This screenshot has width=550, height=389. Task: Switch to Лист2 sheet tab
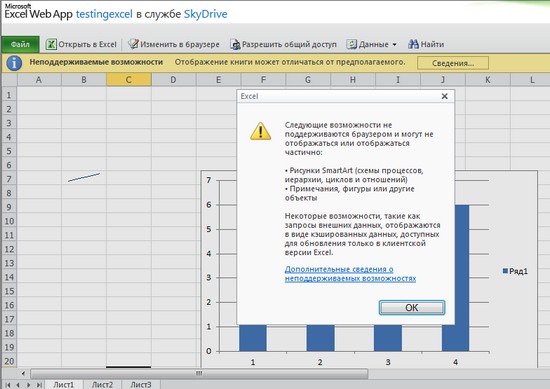point(102,384)
